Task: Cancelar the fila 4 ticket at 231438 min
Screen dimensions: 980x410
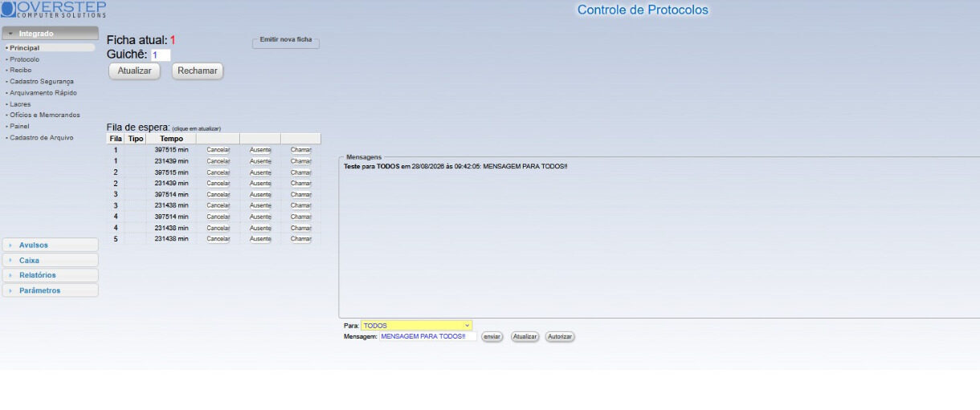Action: pyautogui.click(x=218, y=228)
